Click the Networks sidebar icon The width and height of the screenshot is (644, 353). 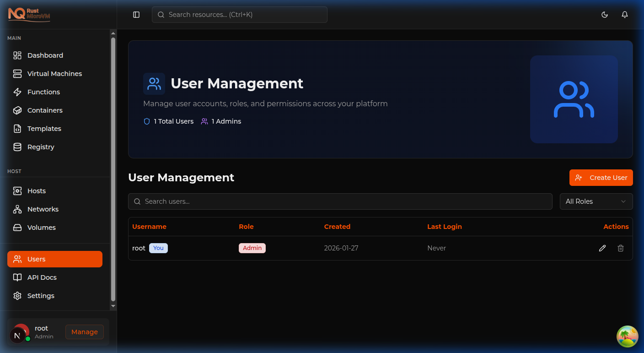coord(17,209)
